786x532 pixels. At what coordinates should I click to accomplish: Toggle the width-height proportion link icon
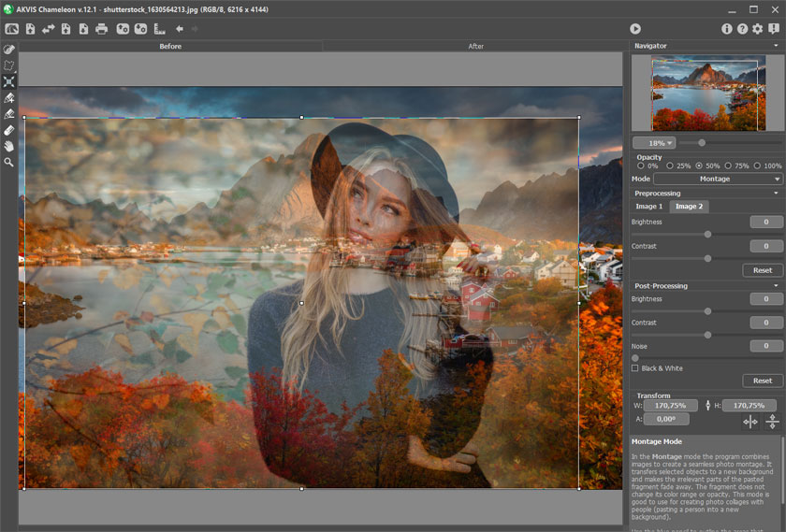coord(707,405)
